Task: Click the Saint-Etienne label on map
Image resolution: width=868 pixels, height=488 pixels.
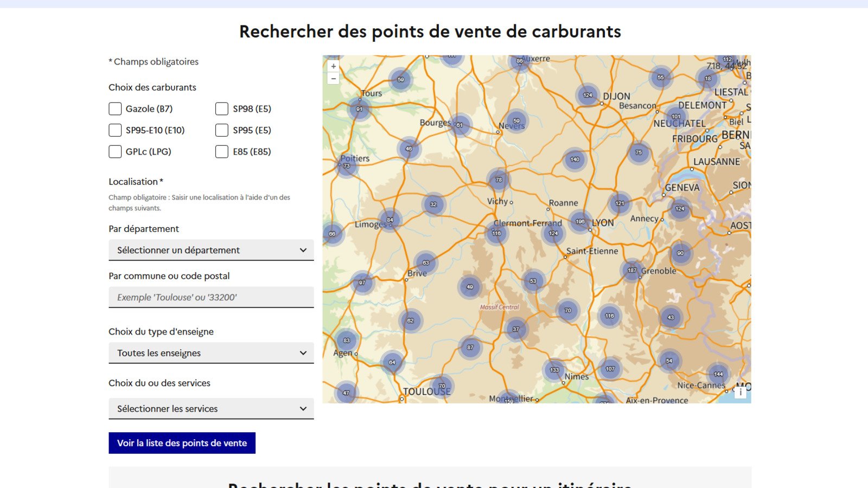Action: (x=592, y=251)
